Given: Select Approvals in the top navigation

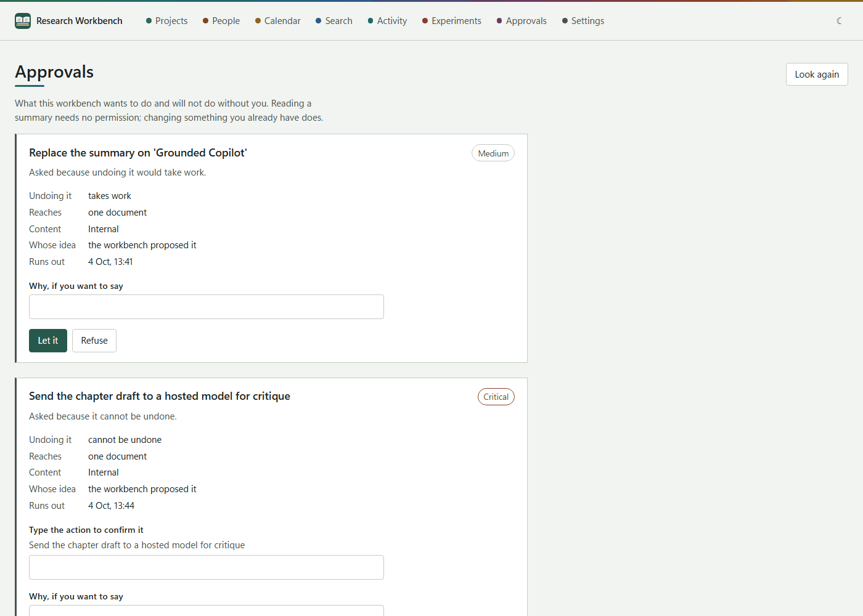Looking at the screenshot, I should pos(521,21).
